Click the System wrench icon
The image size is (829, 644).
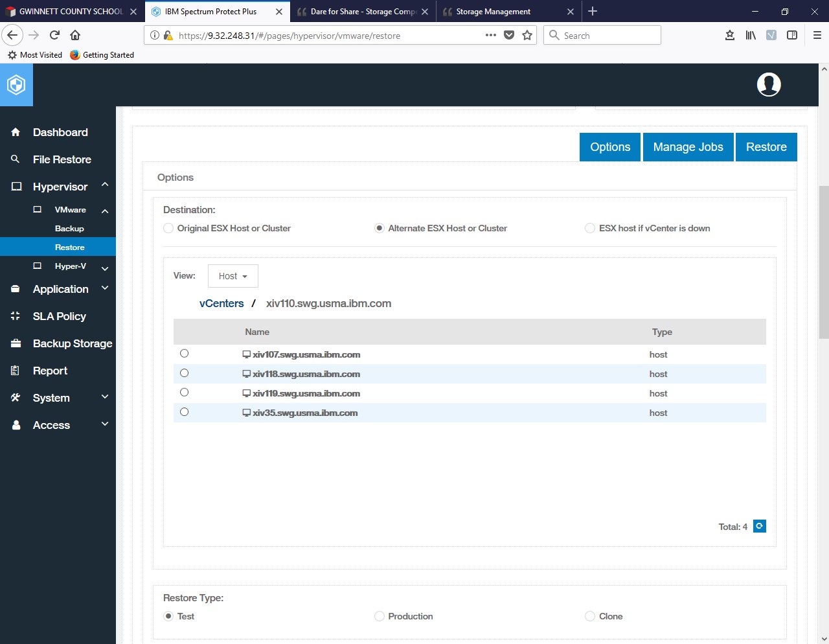[15, 397]
